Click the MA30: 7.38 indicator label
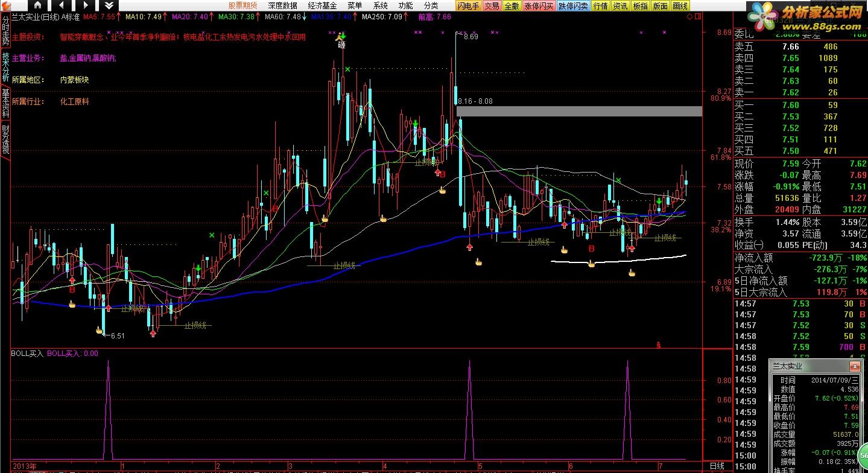This screenshot has width=868, height=473. 236,17
